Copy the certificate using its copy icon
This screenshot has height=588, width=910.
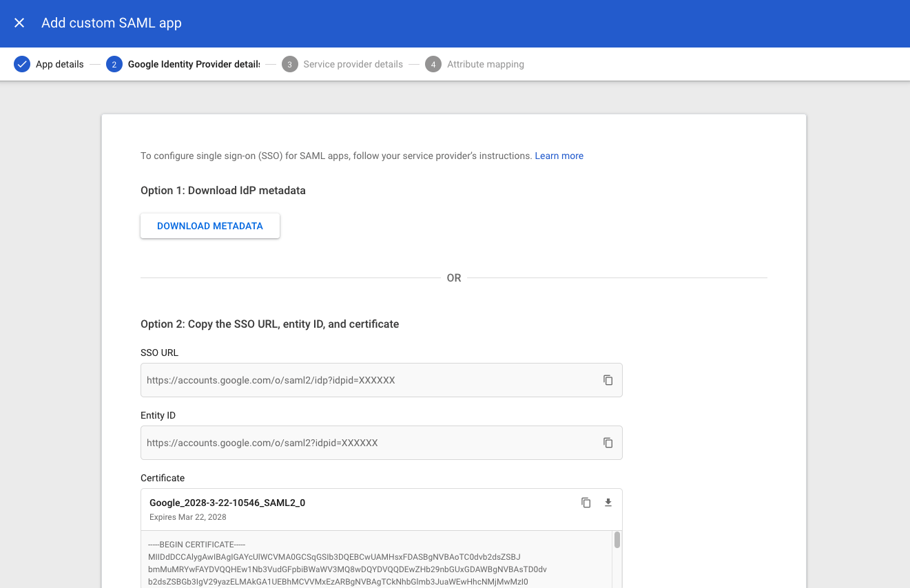(586, 503)
